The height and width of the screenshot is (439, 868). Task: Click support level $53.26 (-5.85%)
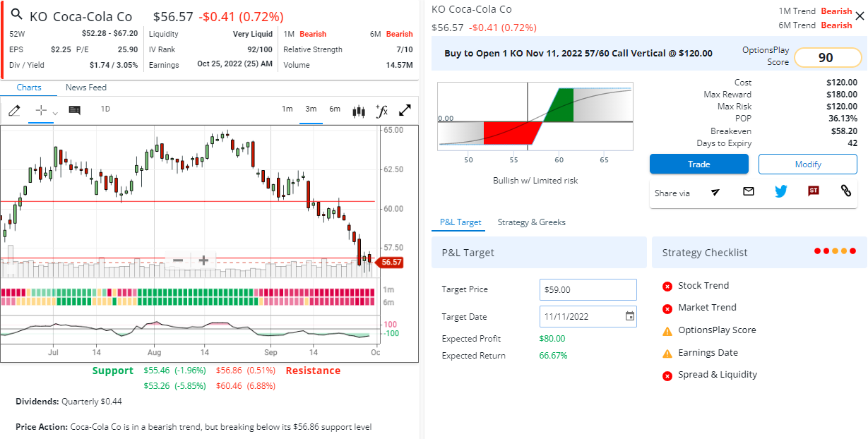point(175,385)
